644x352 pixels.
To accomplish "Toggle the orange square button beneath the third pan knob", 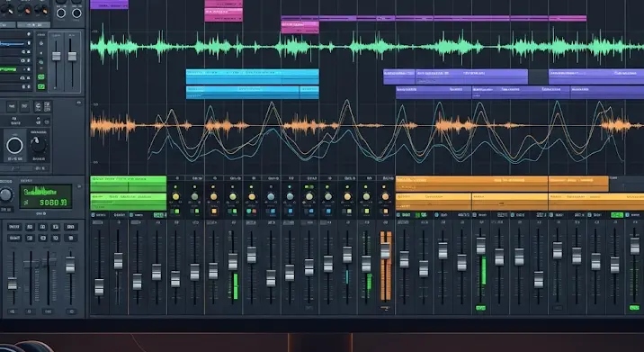I will click(213, 212).
